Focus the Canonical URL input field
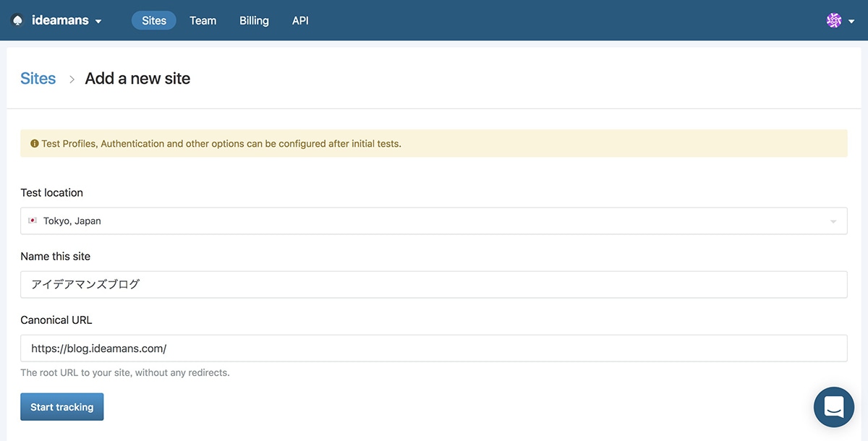The width and height of the screenshot is (868, 441). (434, 348)
